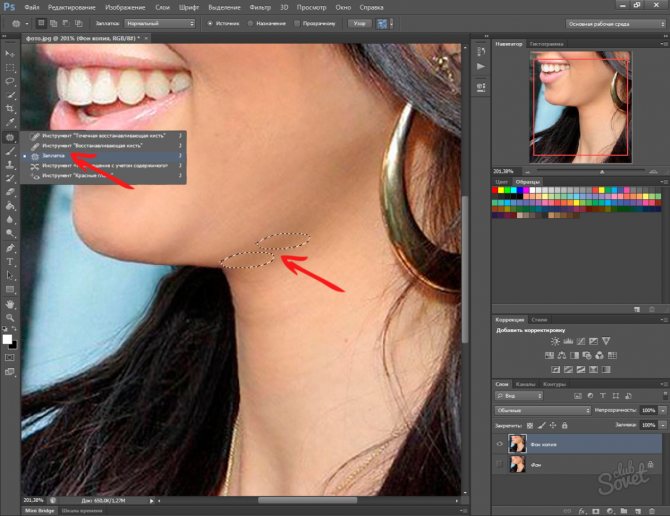Select the Lasso tool in the toolbar
670x516 pixels.
10,80
